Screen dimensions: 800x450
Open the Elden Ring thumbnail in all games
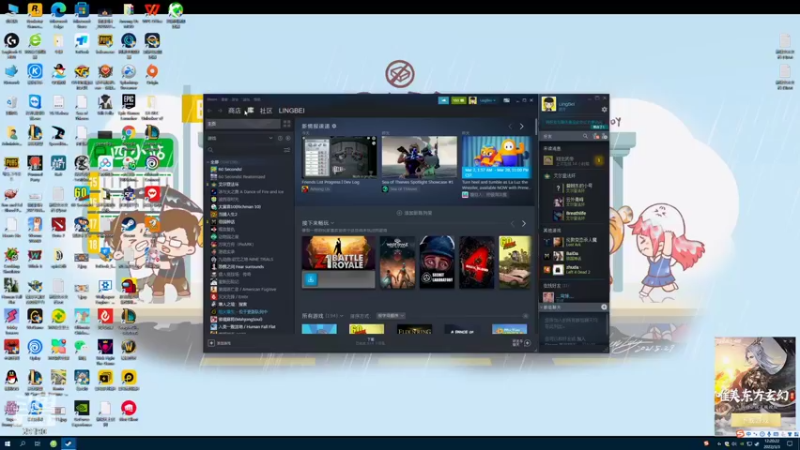click(x=414, y=330)
